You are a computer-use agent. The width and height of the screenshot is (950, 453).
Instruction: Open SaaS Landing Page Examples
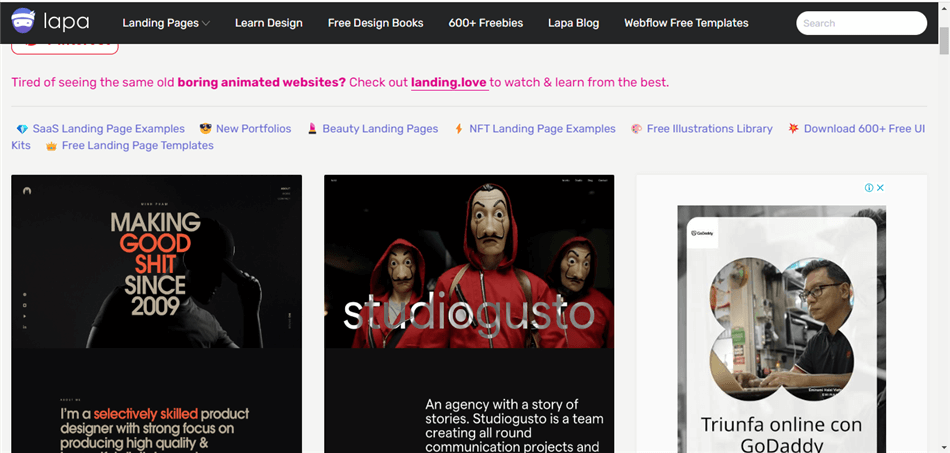(x=108, y=128)
